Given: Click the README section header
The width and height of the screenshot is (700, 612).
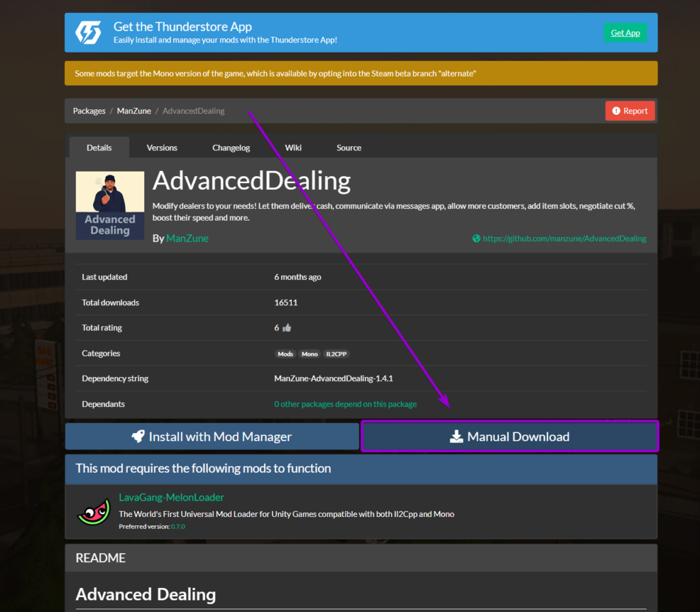Looking at the screenshot, I should point(361,557).
